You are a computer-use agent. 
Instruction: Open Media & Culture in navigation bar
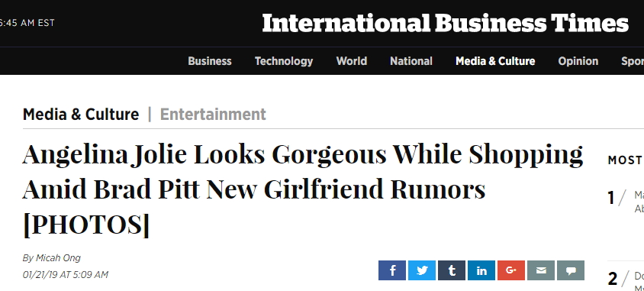495,61
